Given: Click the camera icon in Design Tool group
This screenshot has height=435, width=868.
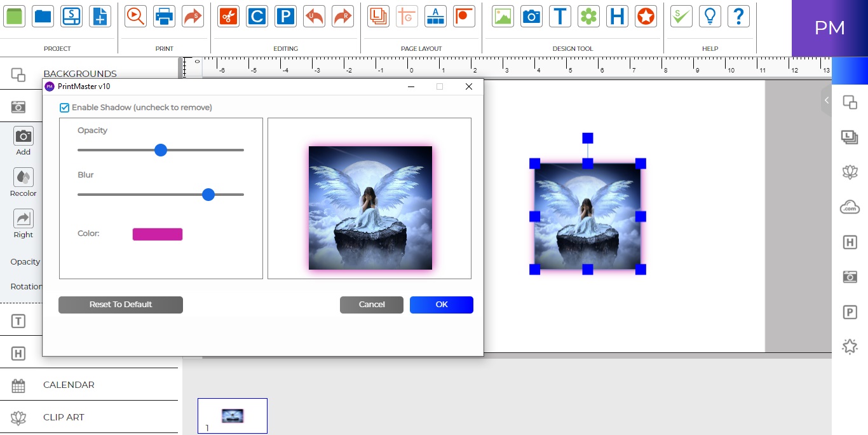Looking at the screenshot, I should pyautogui.click(x=531, y=16).
